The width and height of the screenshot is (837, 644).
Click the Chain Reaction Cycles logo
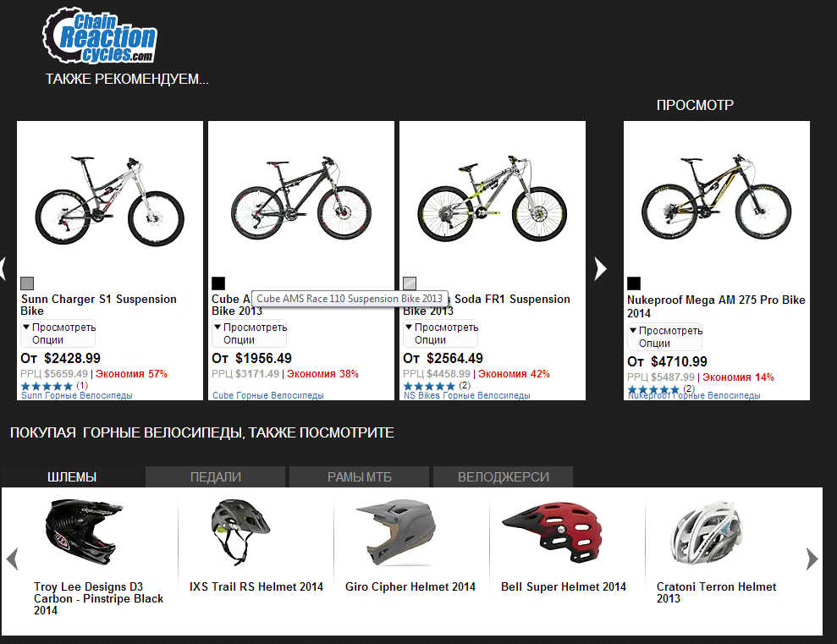pyautogui.click(x=99, y=36)
